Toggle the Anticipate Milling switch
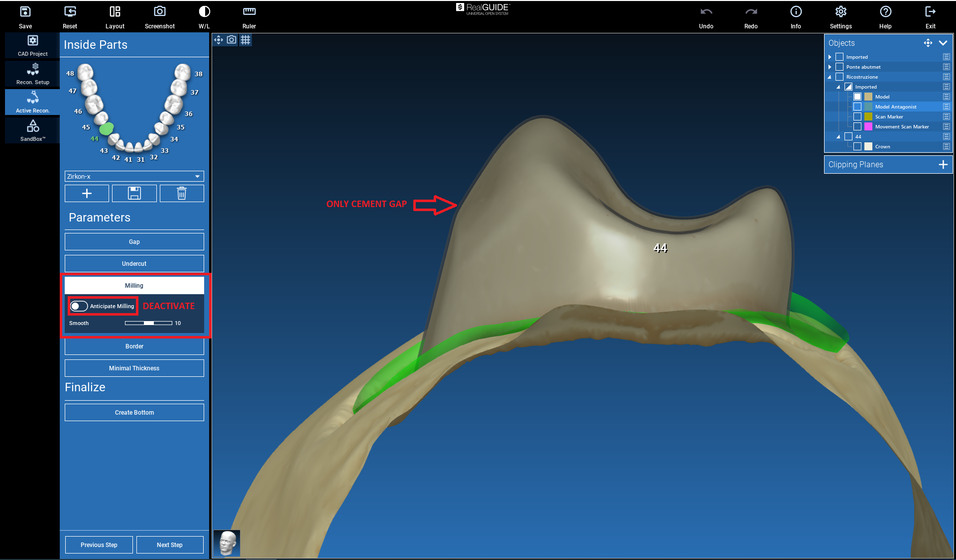The height and width of the screenshot is (560, 956). (x=79, y=306)
